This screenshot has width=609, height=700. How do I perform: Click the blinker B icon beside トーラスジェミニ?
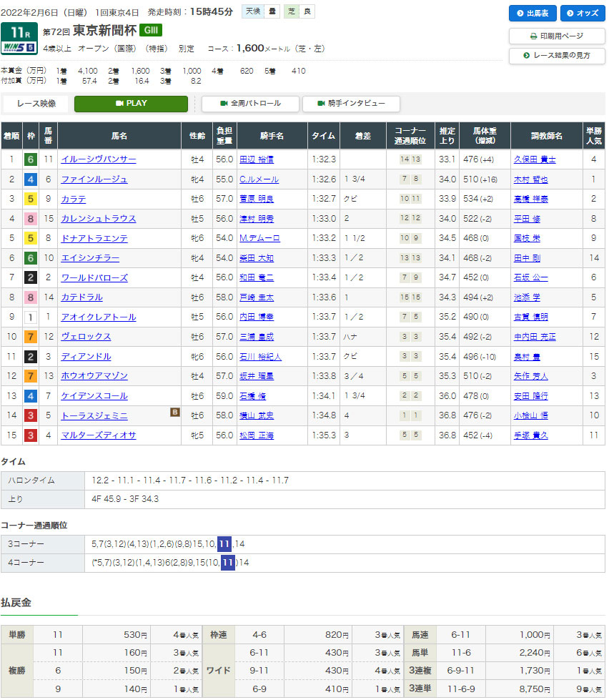click(x=174, y=412)
